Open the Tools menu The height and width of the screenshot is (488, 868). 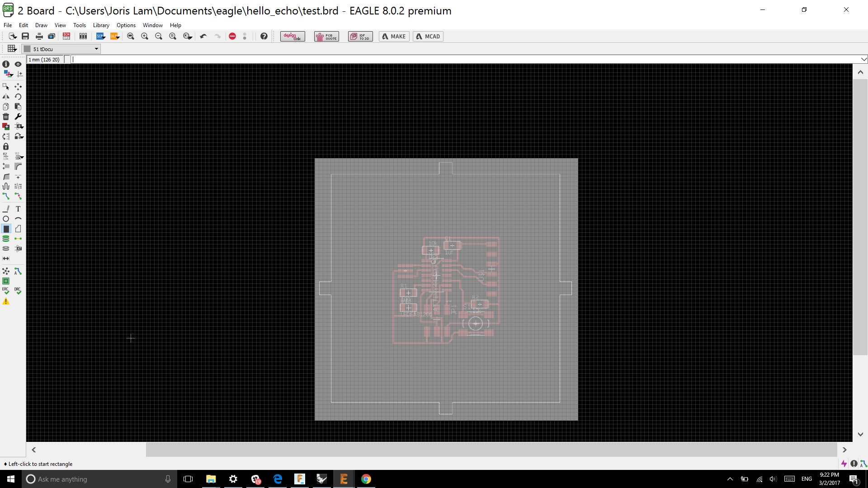pos(80,25)
